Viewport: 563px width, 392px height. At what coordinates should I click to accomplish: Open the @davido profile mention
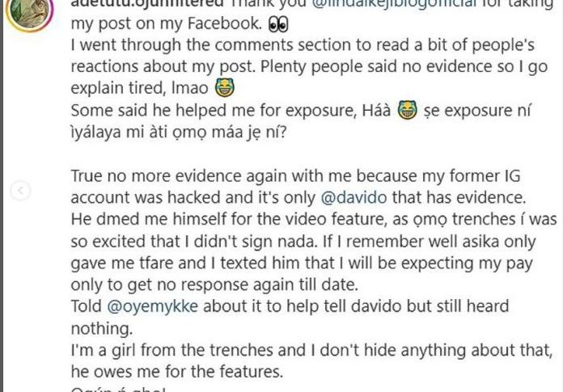tap(353, 197)
